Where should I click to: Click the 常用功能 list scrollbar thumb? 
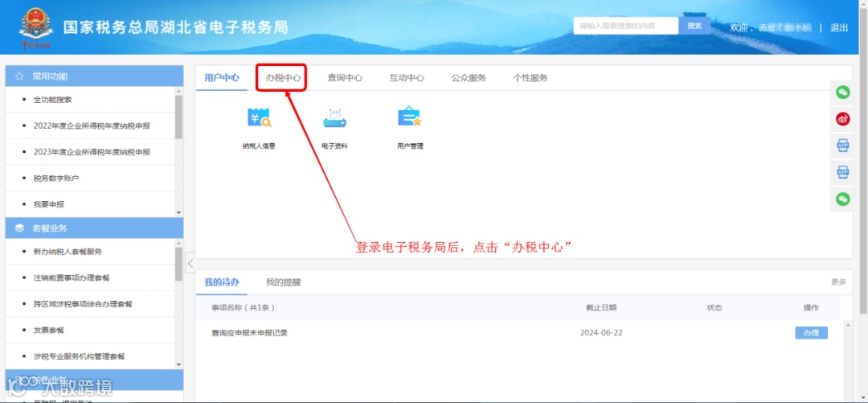tap(178, 117)
